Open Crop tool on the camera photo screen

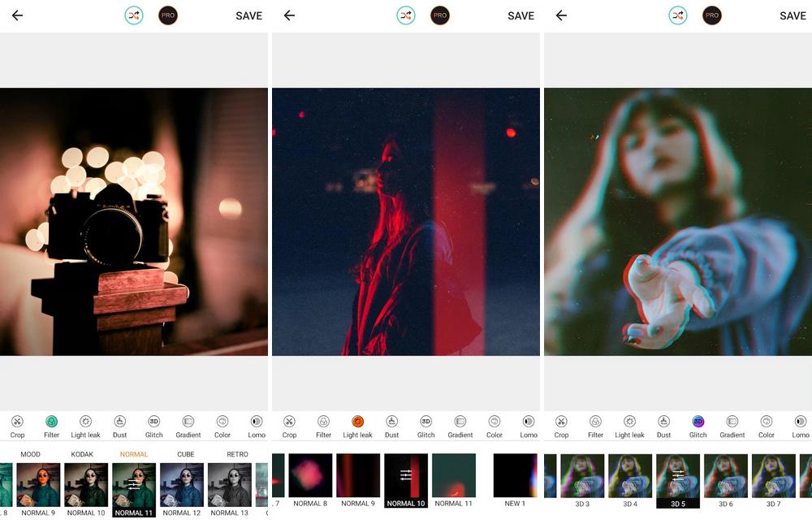(17, 422)
